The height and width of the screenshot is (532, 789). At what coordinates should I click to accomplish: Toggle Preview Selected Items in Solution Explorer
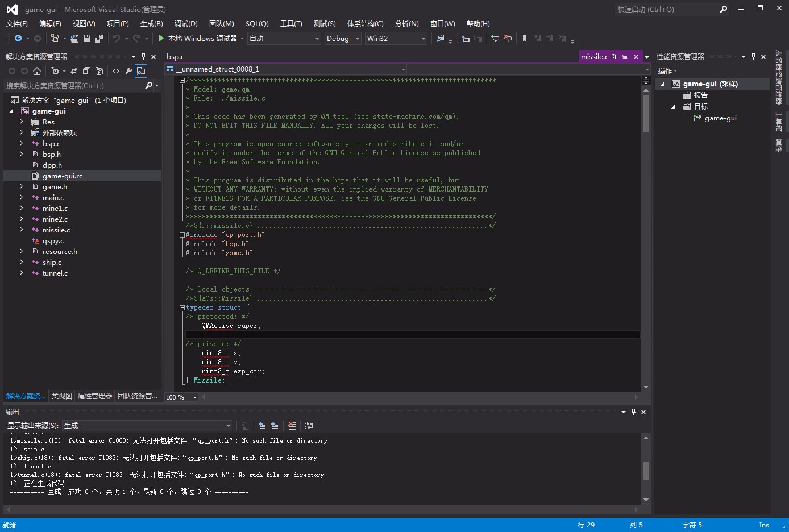tap(141, 71)
